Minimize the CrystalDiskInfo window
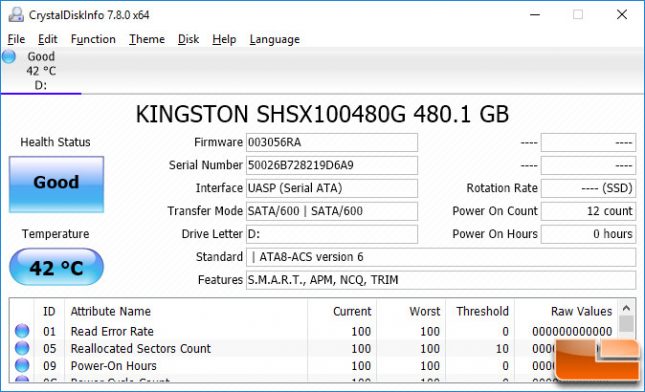The width and height of the screenshot is (645, 392). click(535, 15)
